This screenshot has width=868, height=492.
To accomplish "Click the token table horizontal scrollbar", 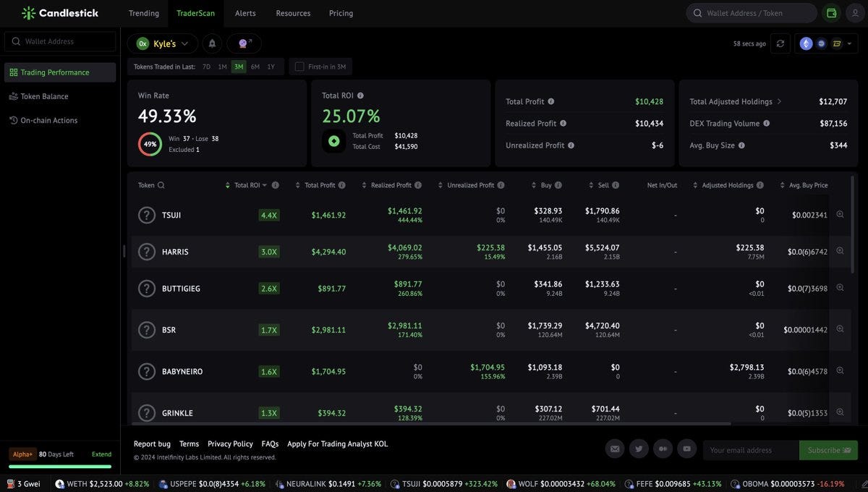I will click(430, 424).
